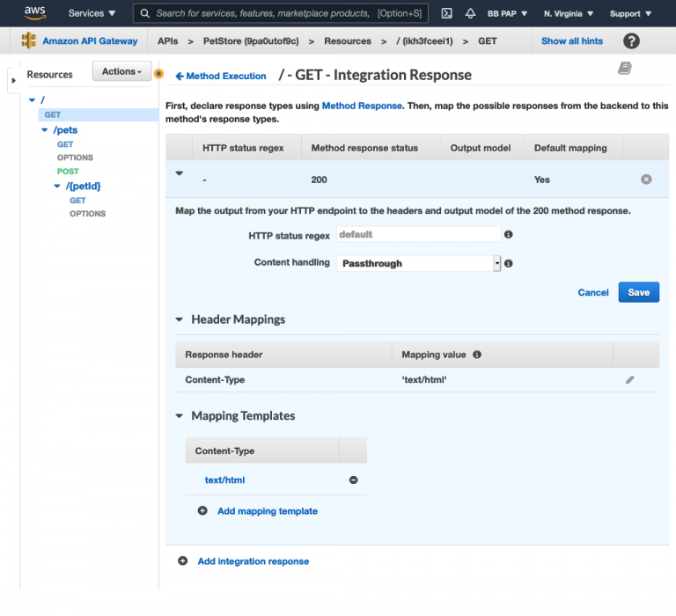Screen dimensions: 676x616
Task: Click the orange hint dot by Actions
Action: pyautogui.click(x=158, y=74)
